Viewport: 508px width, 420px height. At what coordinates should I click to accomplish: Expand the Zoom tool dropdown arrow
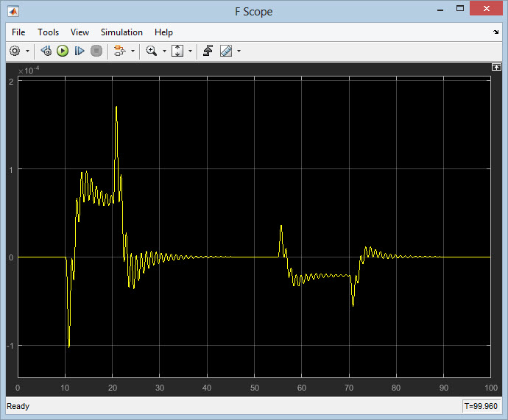(x=164, y=51)
